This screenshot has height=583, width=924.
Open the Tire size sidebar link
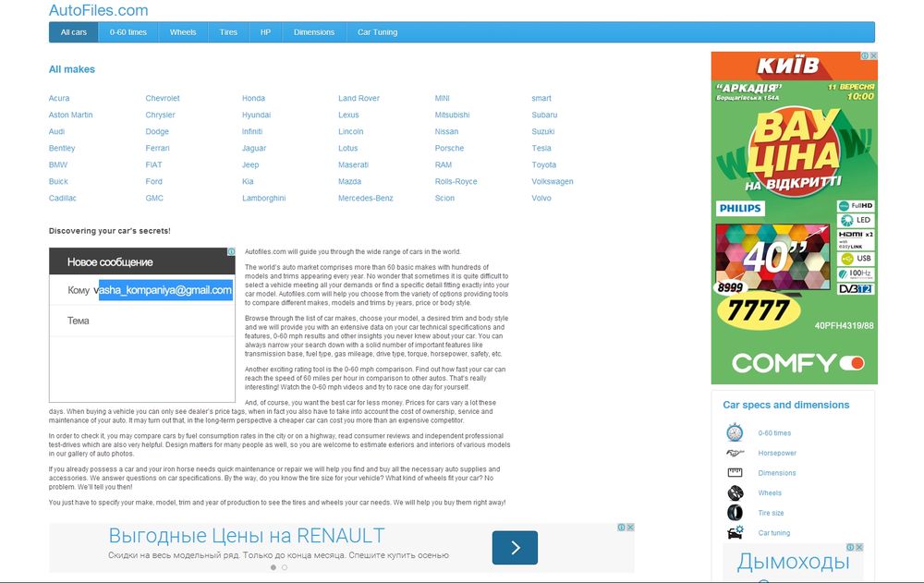tap(771, 513)
